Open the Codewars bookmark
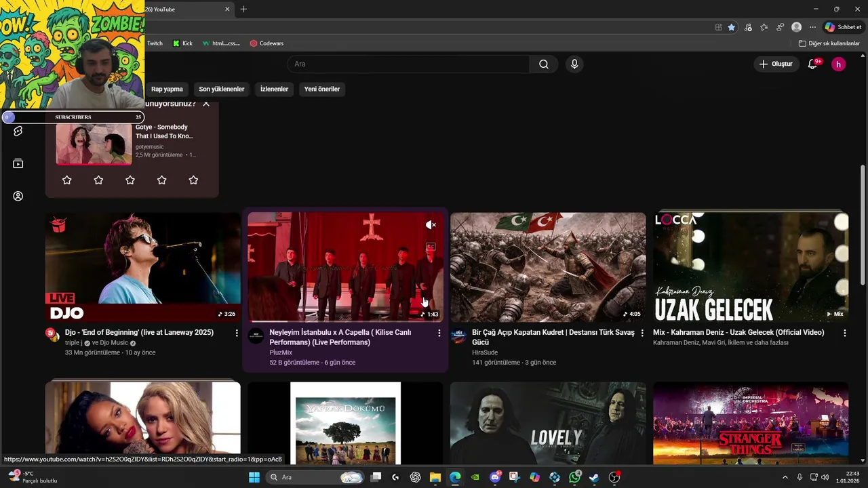The width and height of the screenshot is (868, 488). point(267,43)
